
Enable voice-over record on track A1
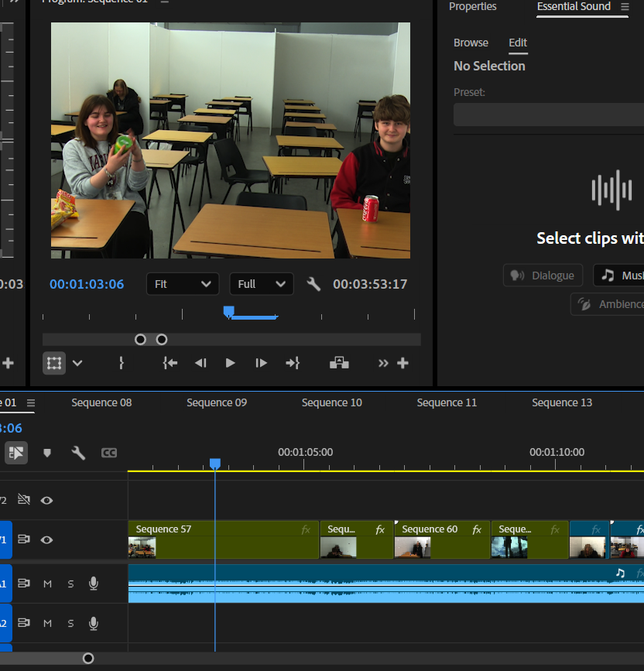coord(94,584)
